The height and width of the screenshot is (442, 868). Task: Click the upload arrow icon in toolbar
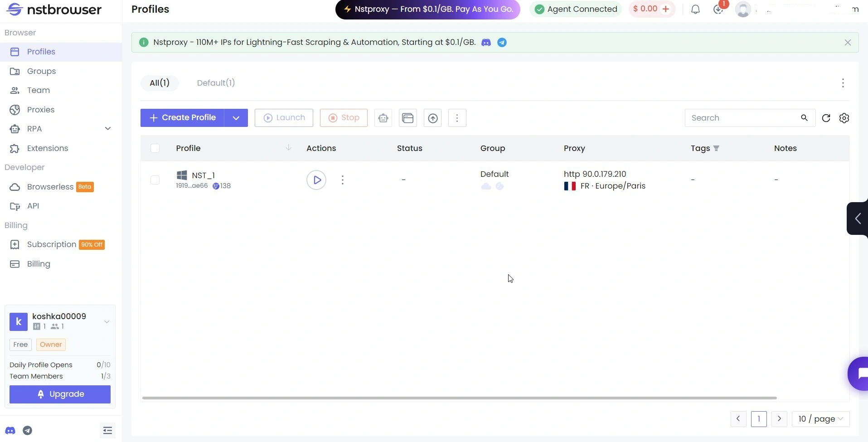[x=432, y=118]
